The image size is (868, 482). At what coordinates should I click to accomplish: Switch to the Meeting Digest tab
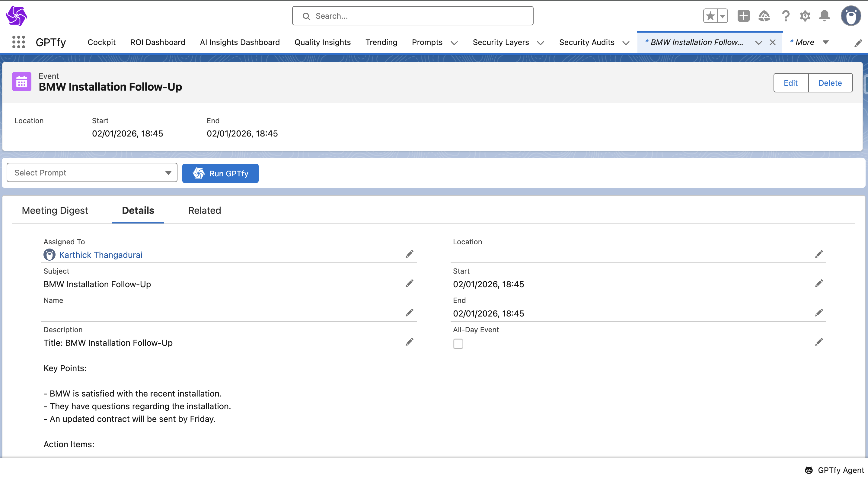tap(55, 210)
